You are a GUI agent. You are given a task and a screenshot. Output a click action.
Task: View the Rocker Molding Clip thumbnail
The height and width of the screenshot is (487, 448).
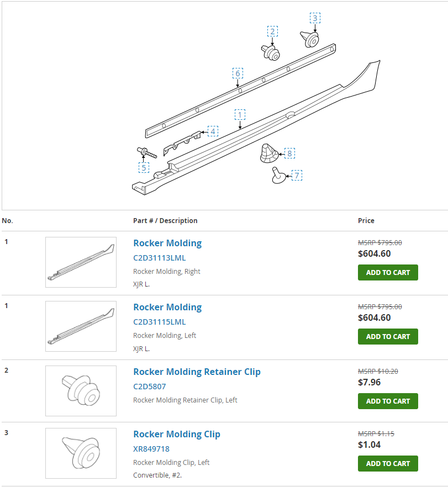(81, 453)
